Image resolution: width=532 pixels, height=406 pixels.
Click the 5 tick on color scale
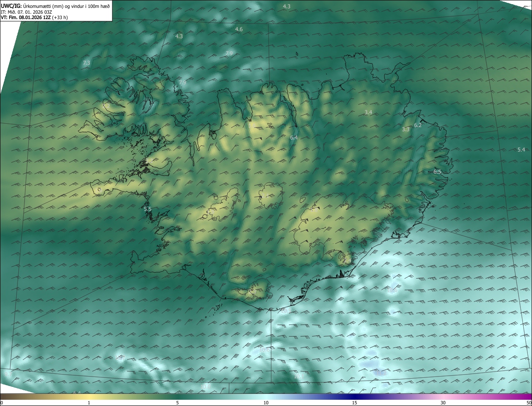(x=177, y=403)
